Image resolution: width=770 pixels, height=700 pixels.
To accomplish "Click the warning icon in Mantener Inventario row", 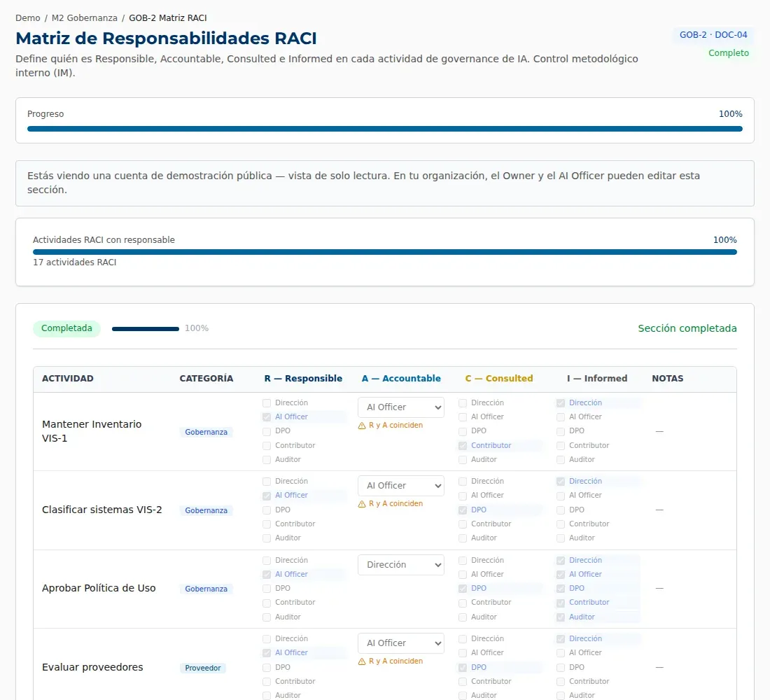I will pyautogui.click(x=362, y=426).
